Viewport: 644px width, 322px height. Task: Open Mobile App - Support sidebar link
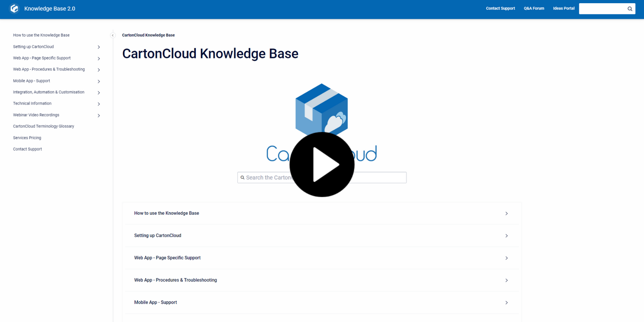pos(31,81)
